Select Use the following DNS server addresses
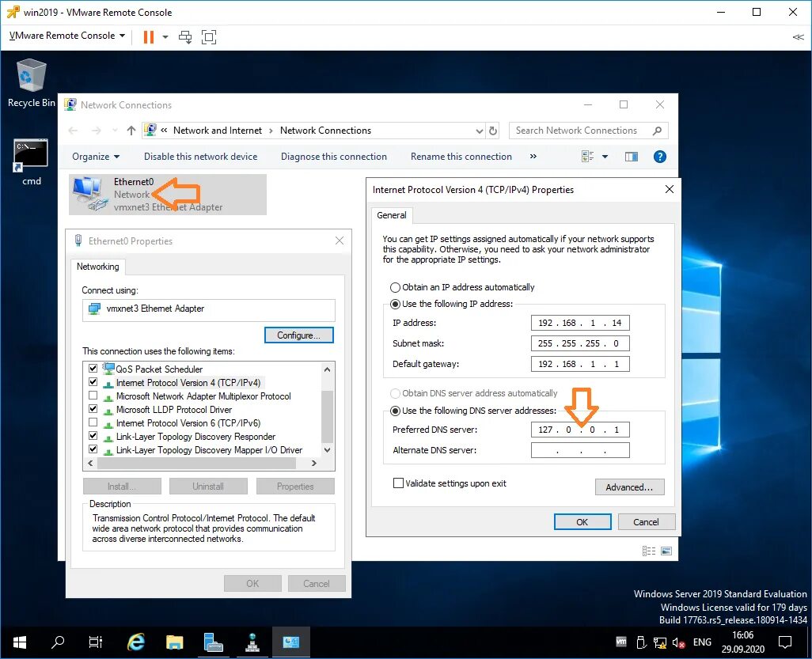The image size is (812, 659). (x=395, y=411)
